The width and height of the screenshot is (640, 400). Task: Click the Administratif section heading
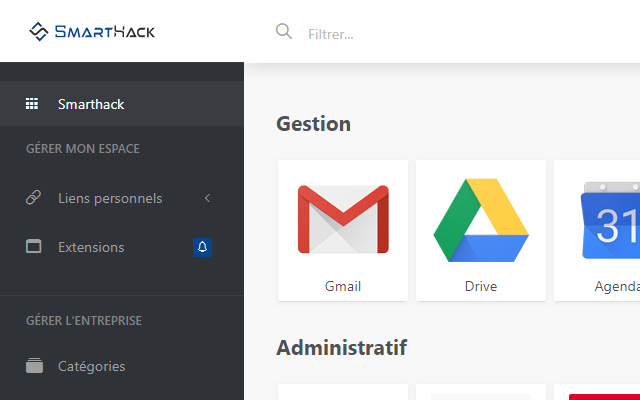pos(342,347)
